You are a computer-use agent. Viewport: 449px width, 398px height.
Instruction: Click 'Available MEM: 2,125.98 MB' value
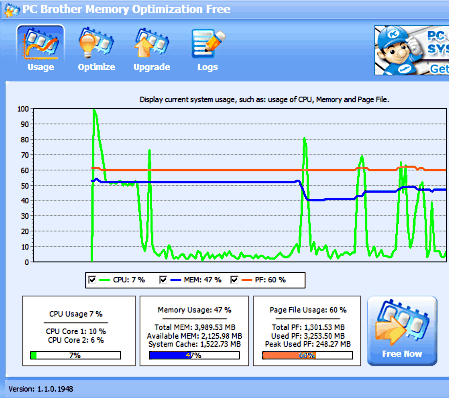pos(194,336)
